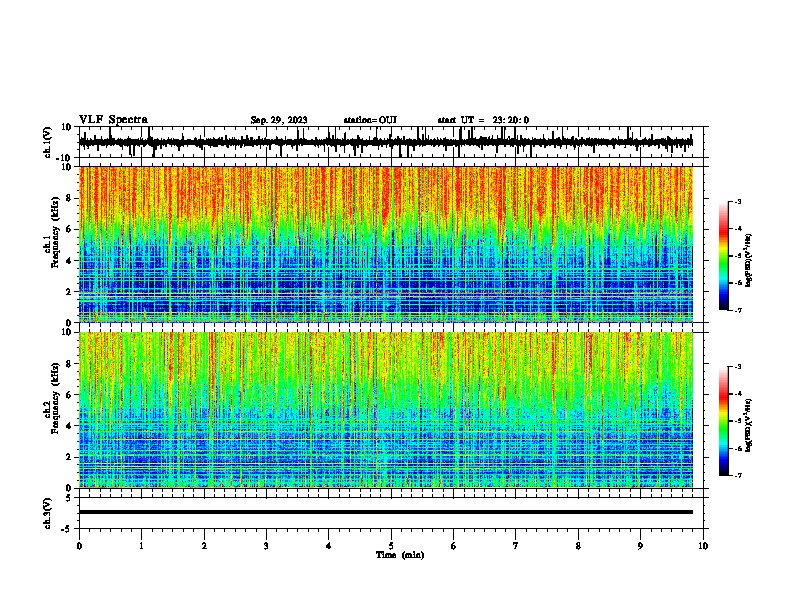792x612 pixels.
Task: Click the ch.2 spectrogram color bar
Action: tap(723, 421)
